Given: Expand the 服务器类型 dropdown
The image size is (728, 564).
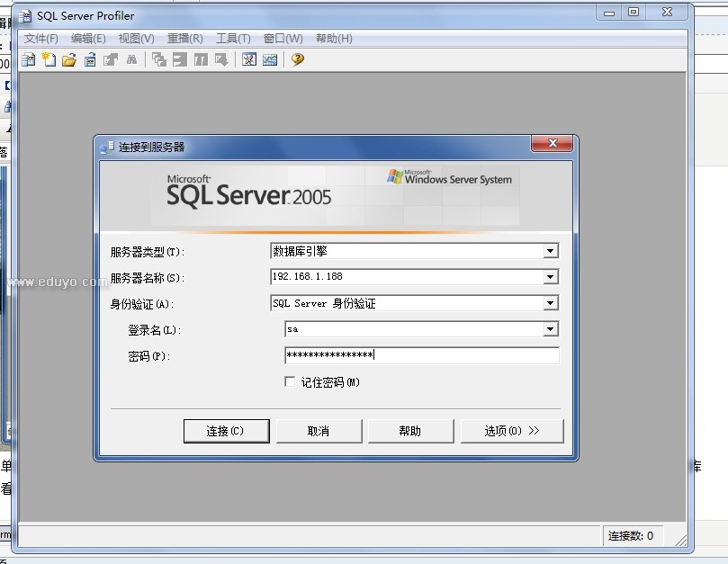Looking at the screenshot, I should click(x=550, y=252).
